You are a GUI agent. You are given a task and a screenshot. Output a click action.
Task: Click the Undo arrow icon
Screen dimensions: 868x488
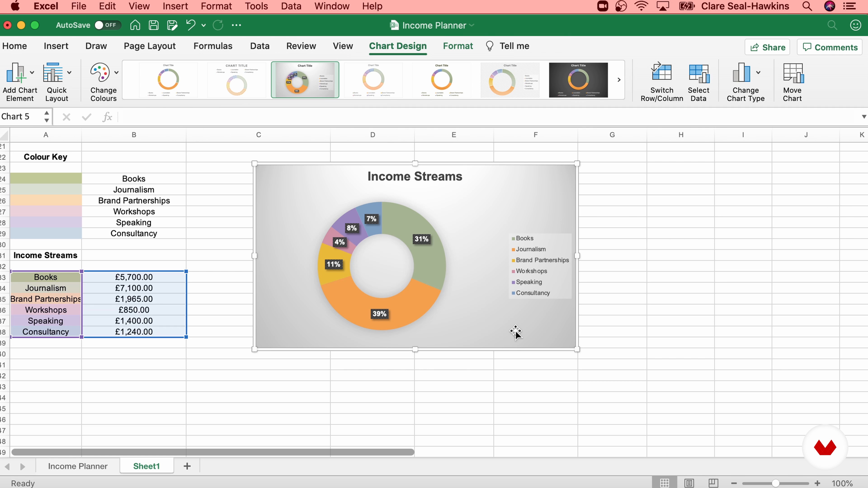pos(191,25)
